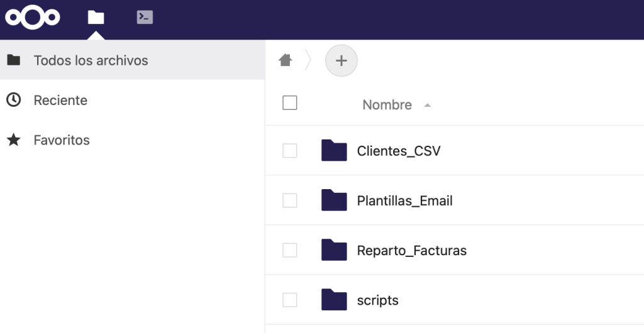Check the Clientes_CSV row checkbox
This screenshot has width=644, height=333.
pos(290,151)
